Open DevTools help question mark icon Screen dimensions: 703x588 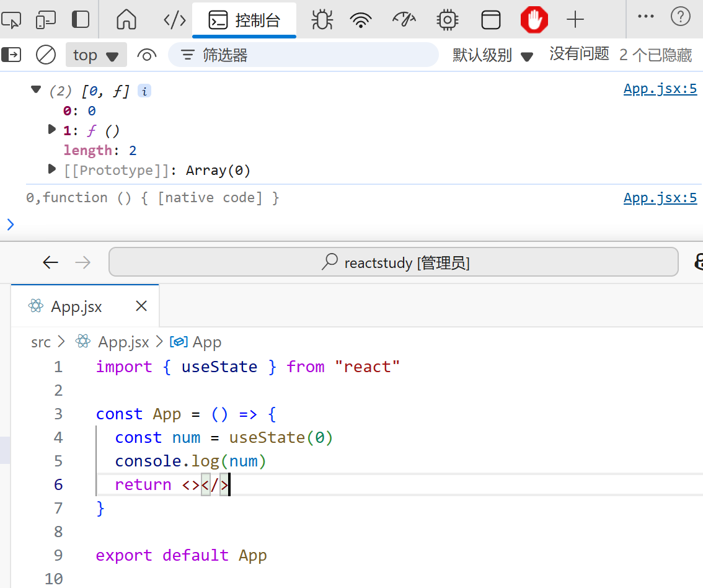[x=681, y=17]
